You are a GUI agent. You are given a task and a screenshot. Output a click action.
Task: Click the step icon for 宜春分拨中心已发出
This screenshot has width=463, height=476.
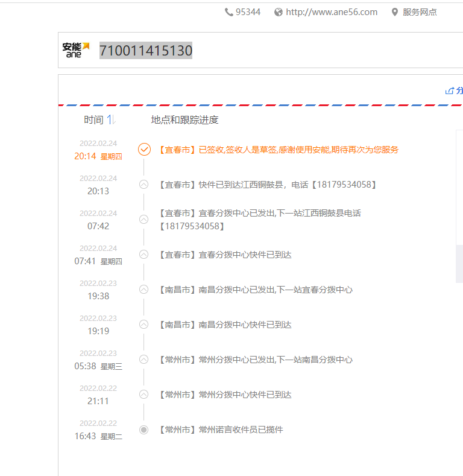[x=144, y=219]
